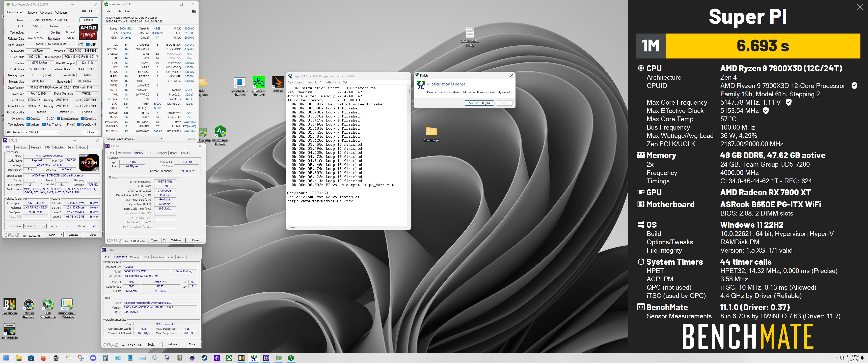Open Socket #1 selection dropdown in CPU-Z
The image size is (868, 363).
(x=35, y=226)
